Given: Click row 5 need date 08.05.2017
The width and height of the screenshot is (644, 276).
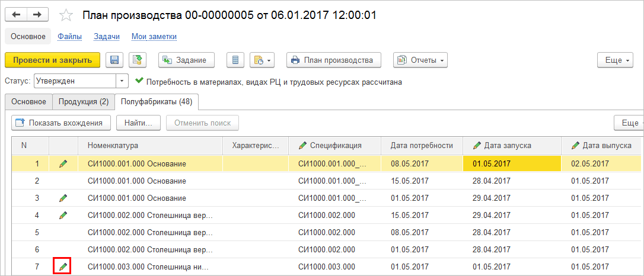Looking at the screenshot, I should (422, 232).
